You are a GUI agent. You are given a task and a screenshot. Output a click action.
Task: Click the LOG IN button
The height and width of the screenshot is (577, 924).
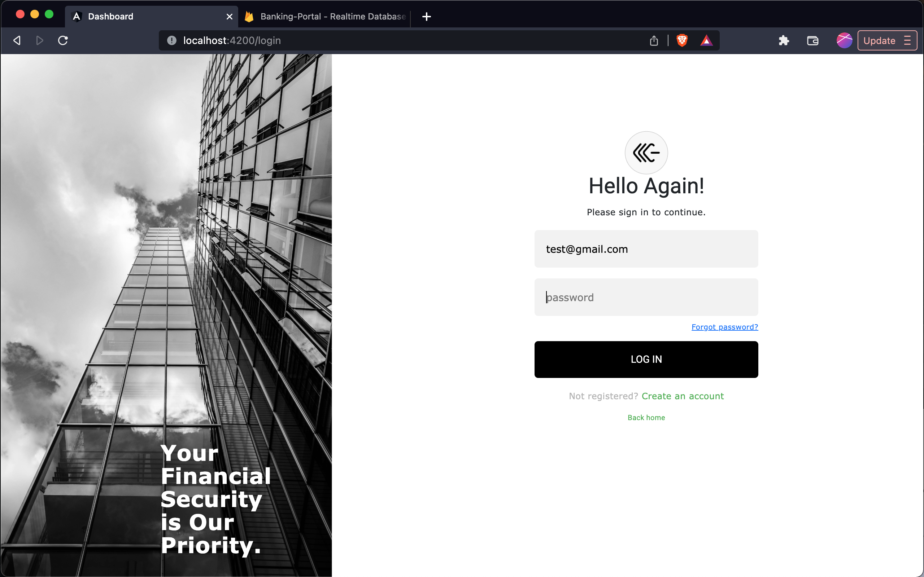pyautogui.click(x=646, y=359)
